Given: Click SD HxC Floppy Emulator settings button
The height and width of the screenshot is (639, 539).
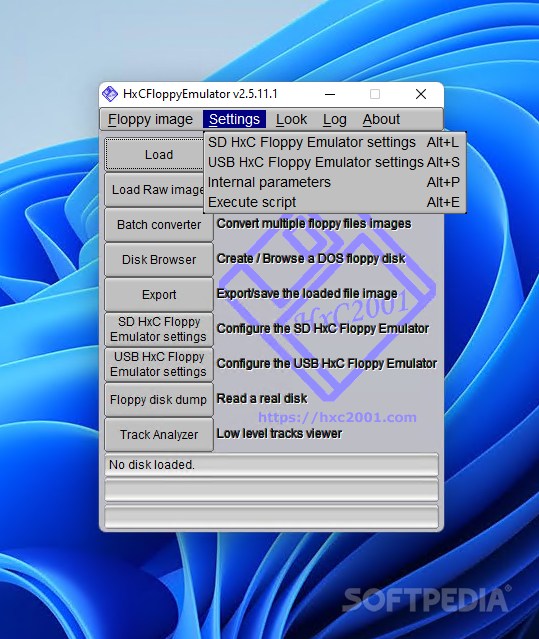Looking at the screenshot, I should [159, 329].
